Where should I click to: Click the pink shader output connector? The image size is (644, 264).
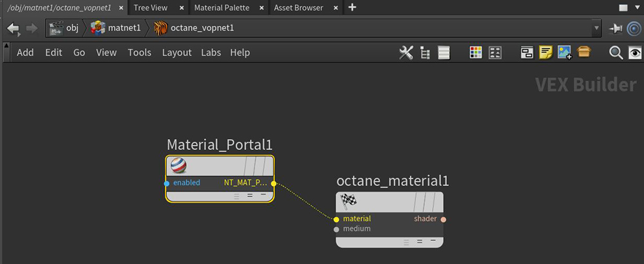(x=443, y=220)
